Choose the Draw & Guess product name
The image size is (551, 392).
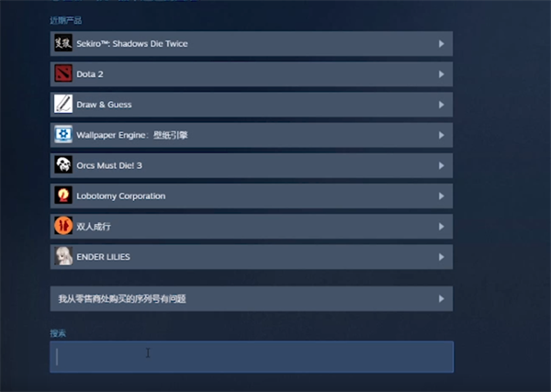click(x=104, y=105)
